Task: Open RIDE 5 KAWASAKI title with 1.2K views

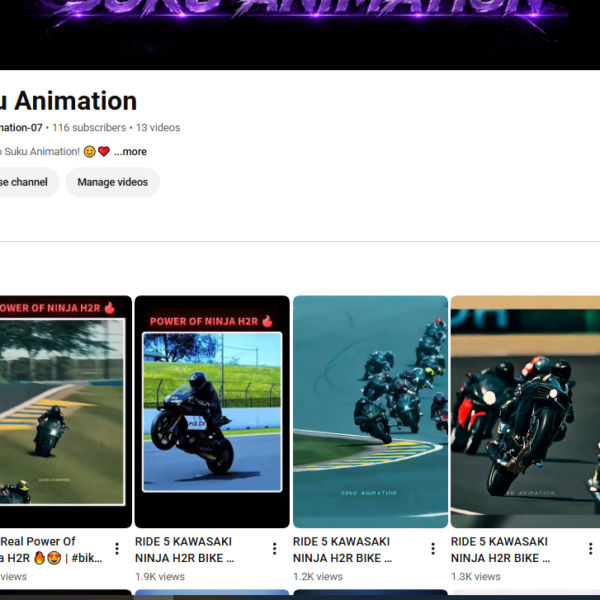Action: click(342, 549)
